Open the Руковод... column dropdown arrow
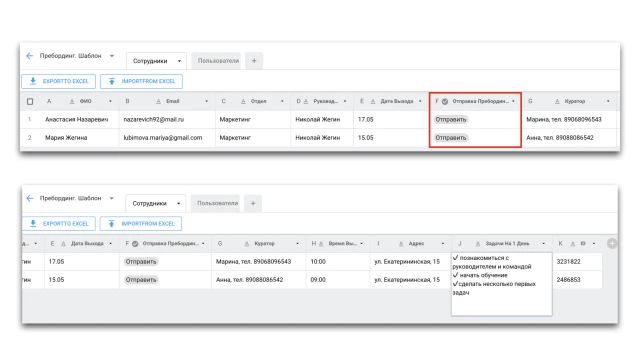The height and width of the screenshot is (360, 640). [x=345, y=101]
